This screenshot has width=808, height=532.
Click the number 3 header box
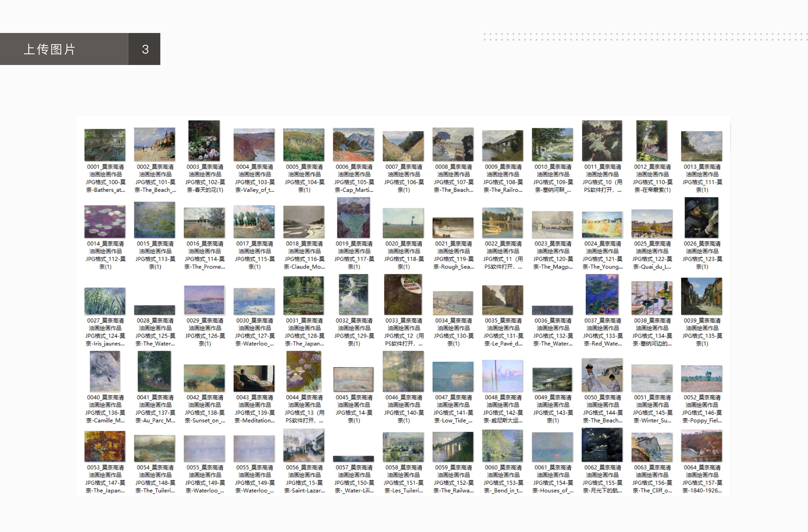click(x=145, y=49)
